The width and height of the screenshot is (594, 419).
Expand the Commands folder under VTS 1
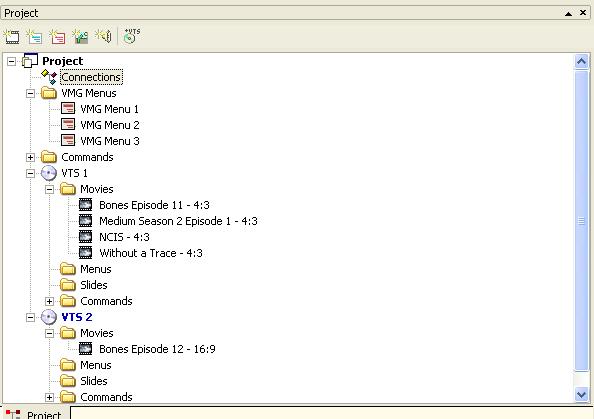pos(49,301)
